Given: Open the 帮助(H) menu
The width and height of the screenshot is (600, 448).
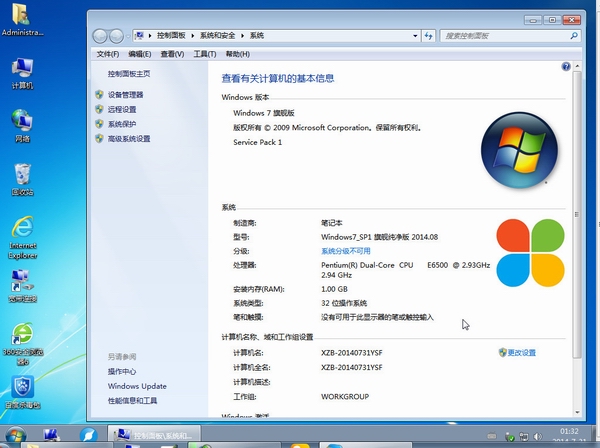Looking at the screenshot, I should click(238, 54).
